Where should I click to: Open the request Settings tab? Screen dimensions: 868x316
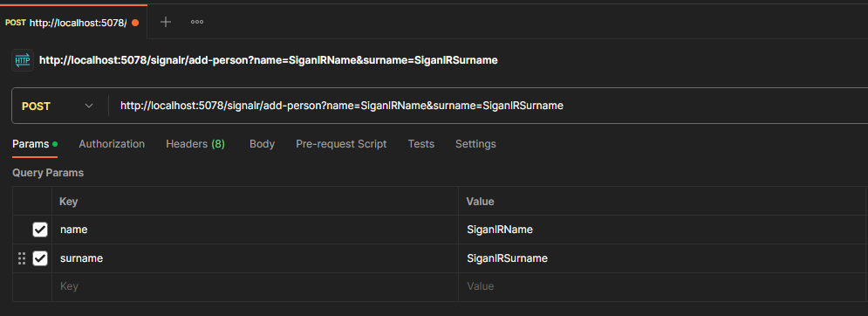click(475, 144)
